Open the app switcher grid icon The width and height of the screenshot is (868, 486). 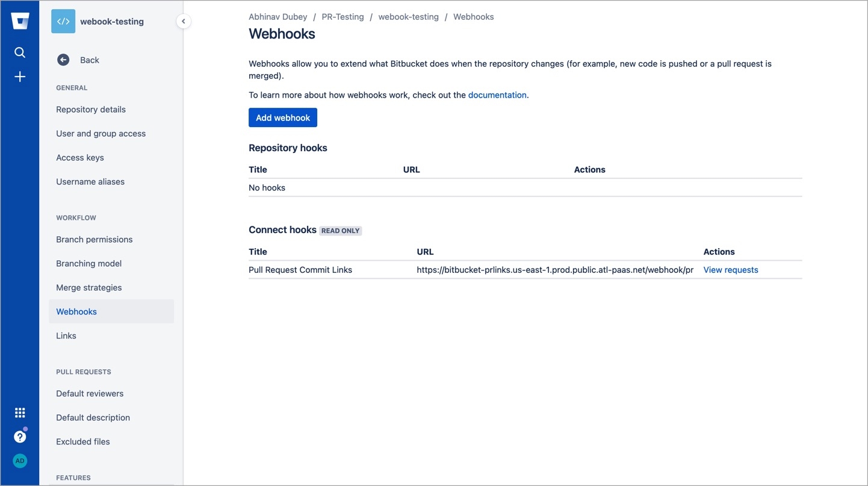pos(20,413)
